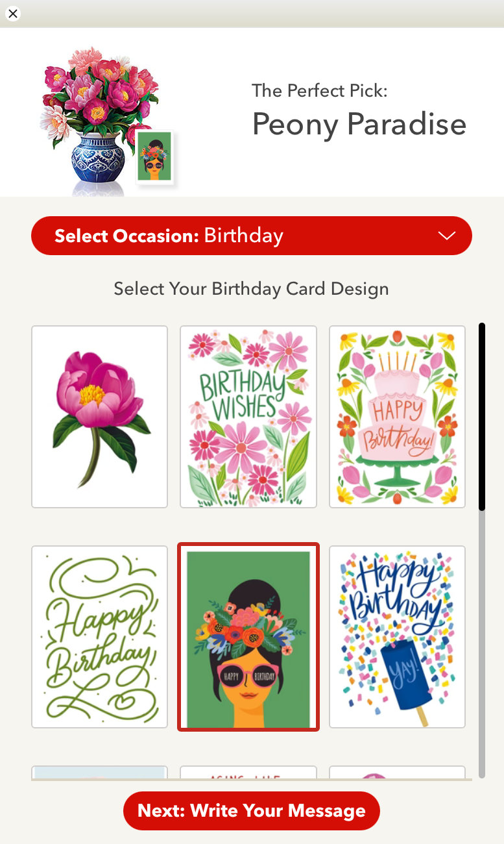Screen dimensions: 504x844
Task: Click The Perfect Pick label
Action: 320,90
